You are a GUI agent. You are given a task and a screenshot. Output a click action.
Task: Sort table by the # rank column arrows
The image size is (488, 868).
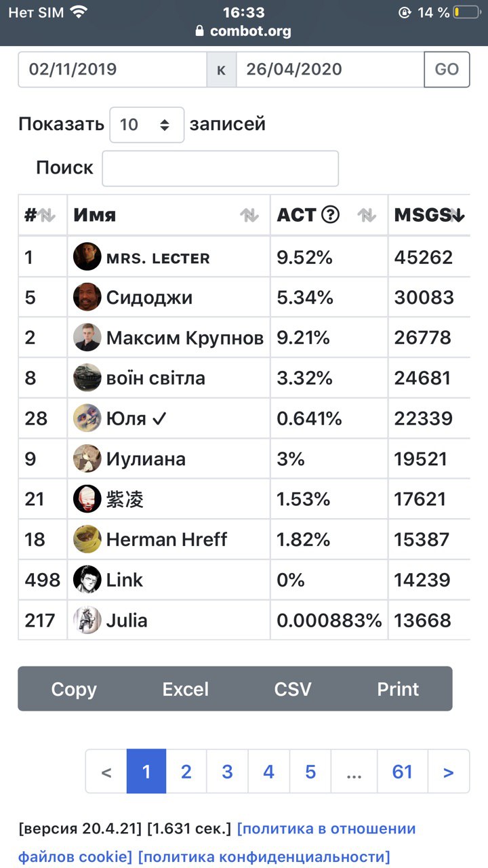coord(47,216)
